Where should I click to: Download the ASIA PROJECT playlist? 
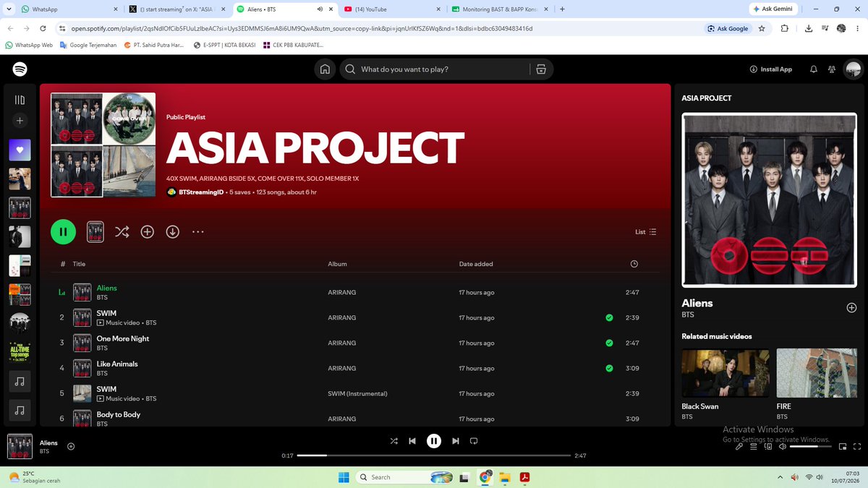pyautogui.click(x=172, y=231)
